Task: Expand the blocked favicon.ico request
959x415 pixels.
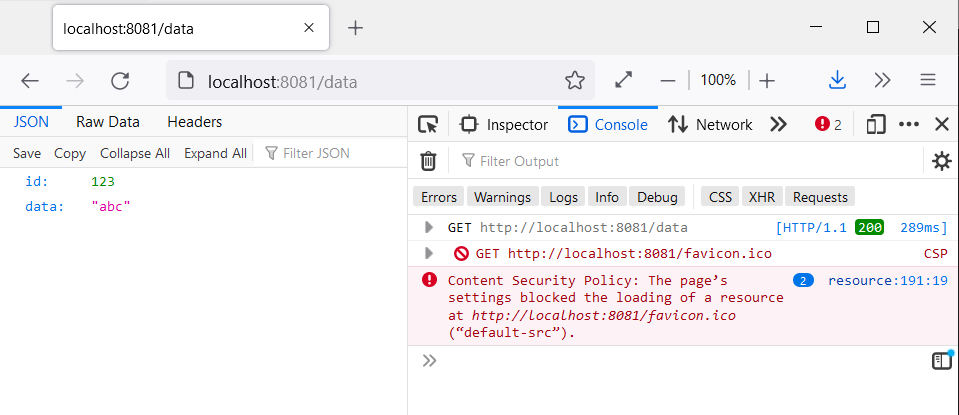Action: [429, 253]
